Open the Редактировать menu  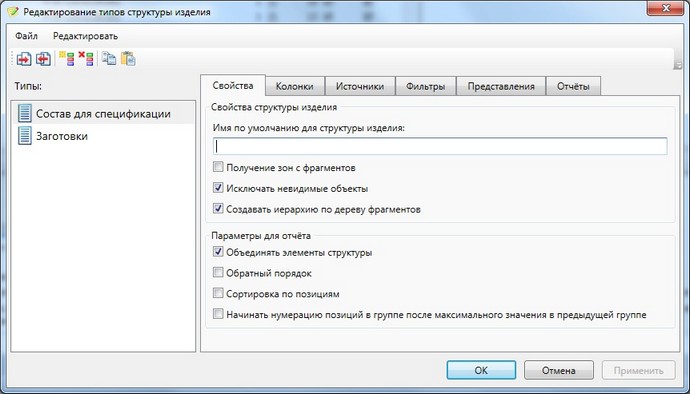pyautogui.click(x=85, y=36)
